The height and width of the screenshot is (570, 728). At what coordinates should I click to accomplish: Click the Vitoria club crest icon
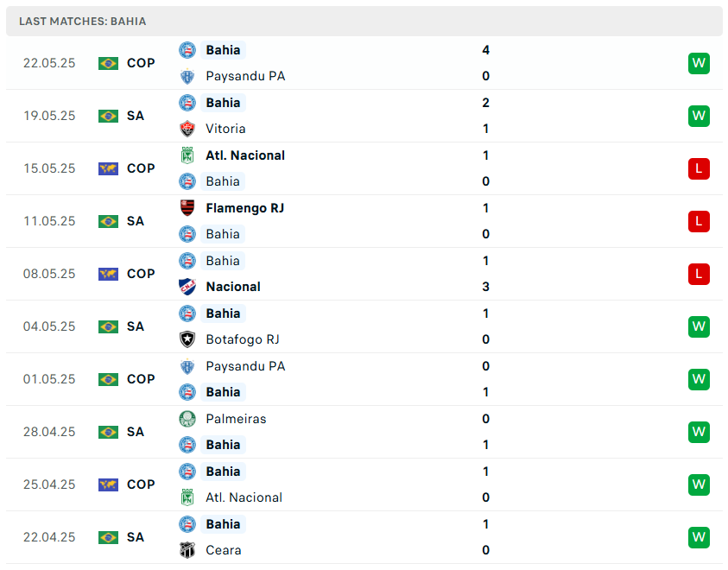click(x=187, y=129)
